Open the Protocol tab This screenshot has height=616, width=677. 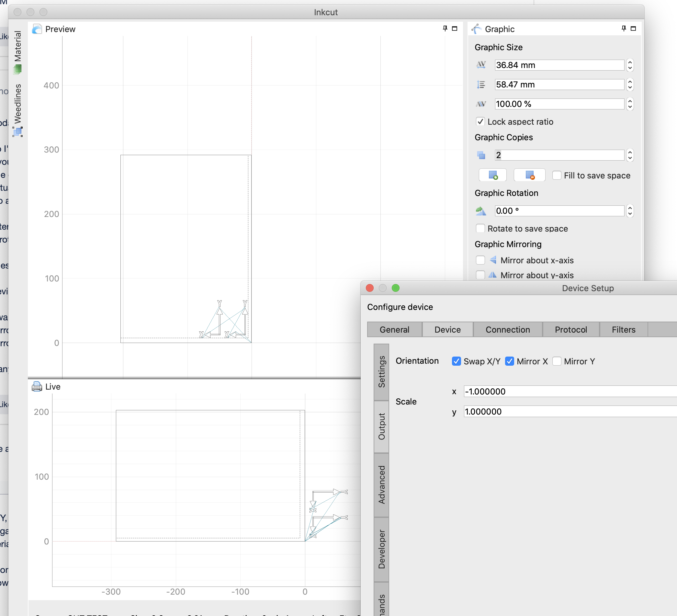point(570,329)
